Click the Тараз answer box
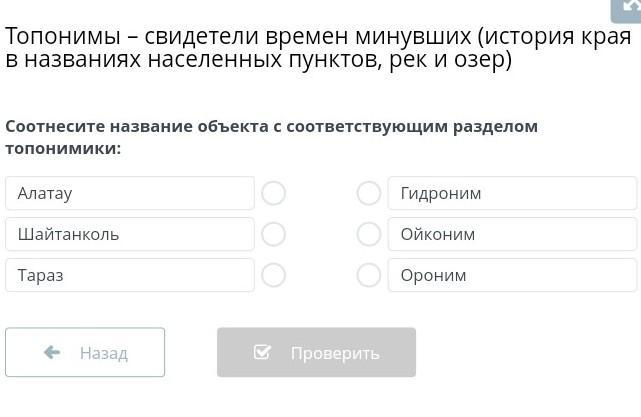The width and height of the screenshot is (641, 417). (130, 275)
